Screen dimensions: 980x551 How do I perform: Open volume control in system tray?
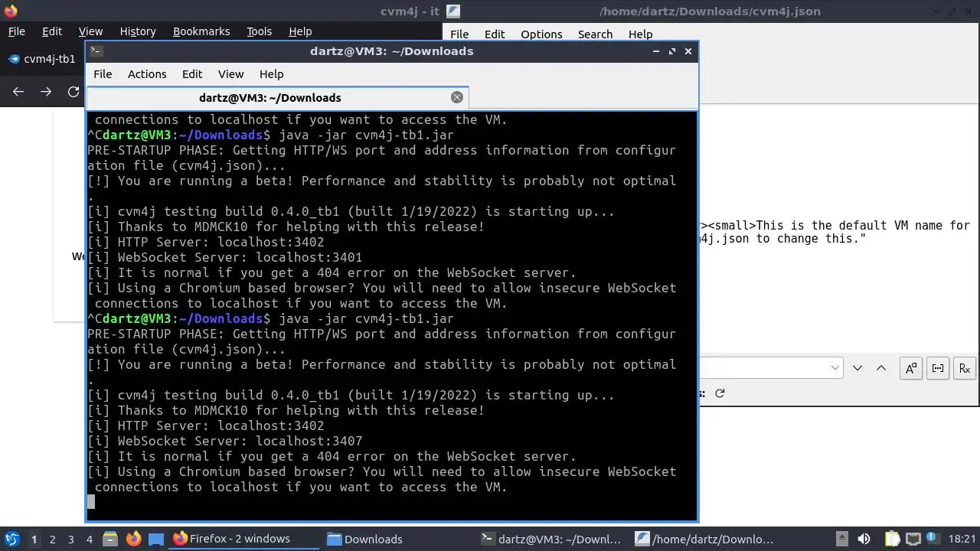pos(864,539)
